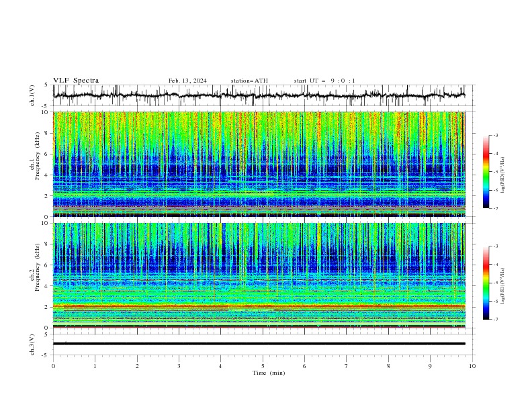Click the flat ch.3 voltage trace
The height and width of the screenshot is (411, 532).
coord(259,344)
